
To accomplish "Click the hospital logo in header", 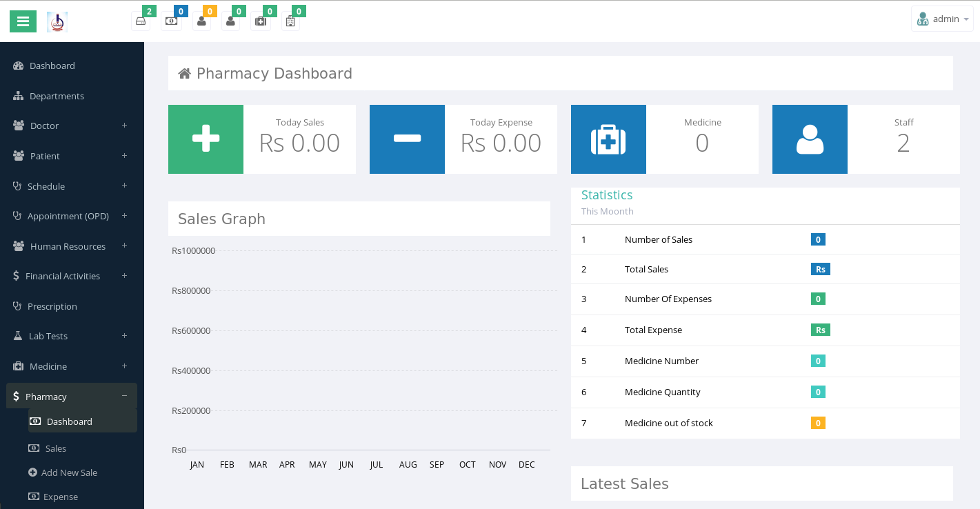I will point(57,22).
